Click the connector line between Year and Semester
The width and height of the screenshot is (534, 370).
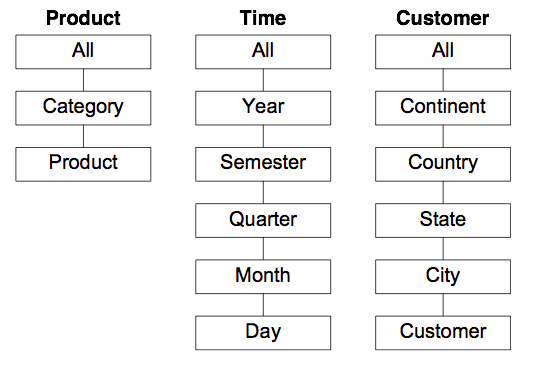[x=263, y=136]
